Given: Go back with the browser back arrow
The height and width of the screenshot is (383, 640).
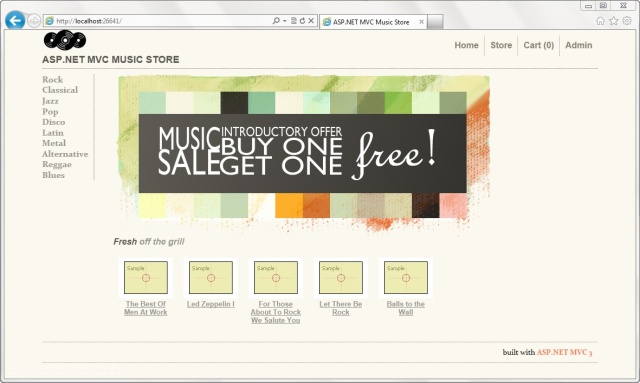Looking at the screenshot, I should click(15, 20).
